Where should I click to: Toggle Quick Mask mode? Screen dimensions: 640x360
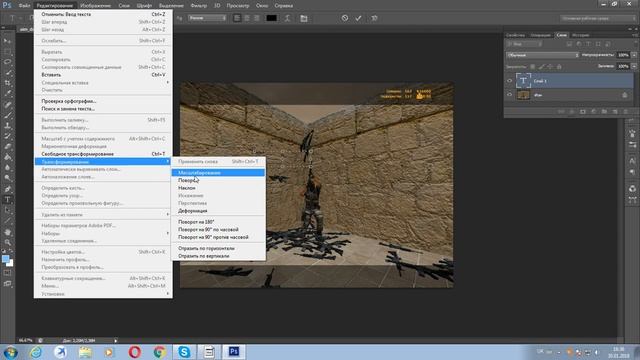click(x=7, y=273)
